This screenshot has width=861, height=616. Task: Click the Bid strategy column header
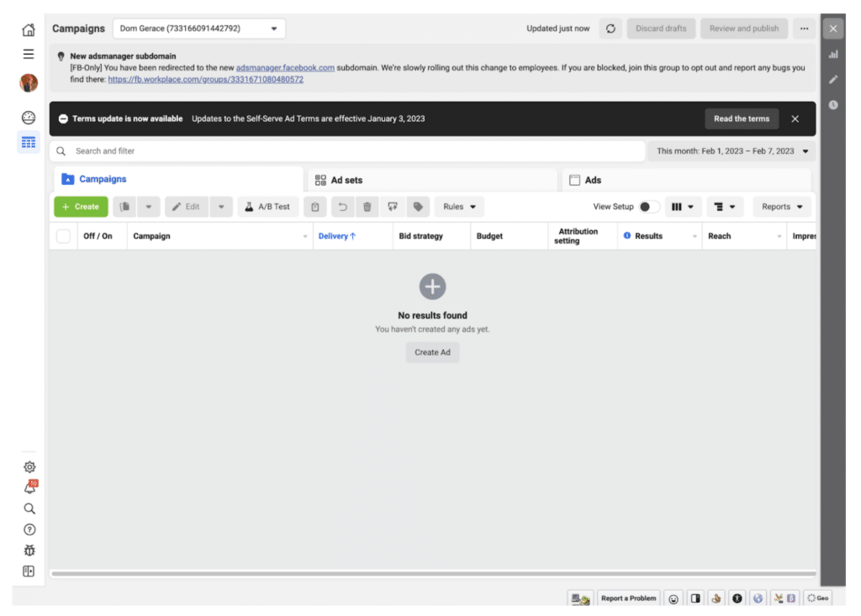pyautogui.click(x=420, y=236)
